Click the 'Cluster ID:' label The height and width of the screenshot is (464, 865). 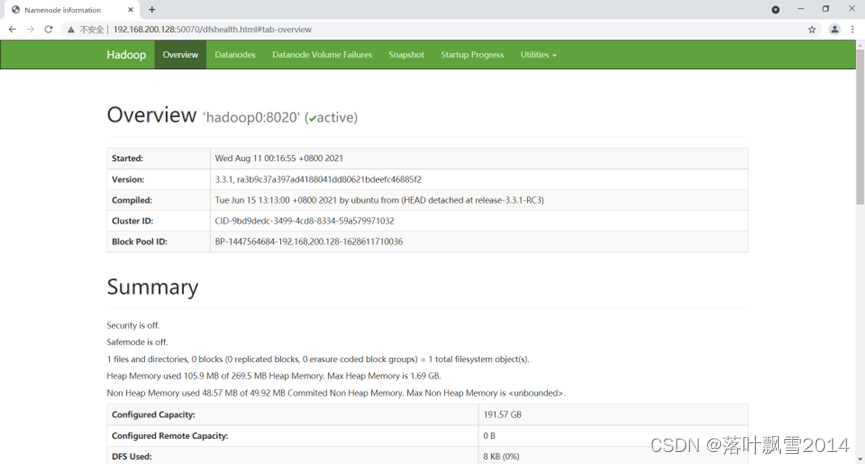click(132, 221)
